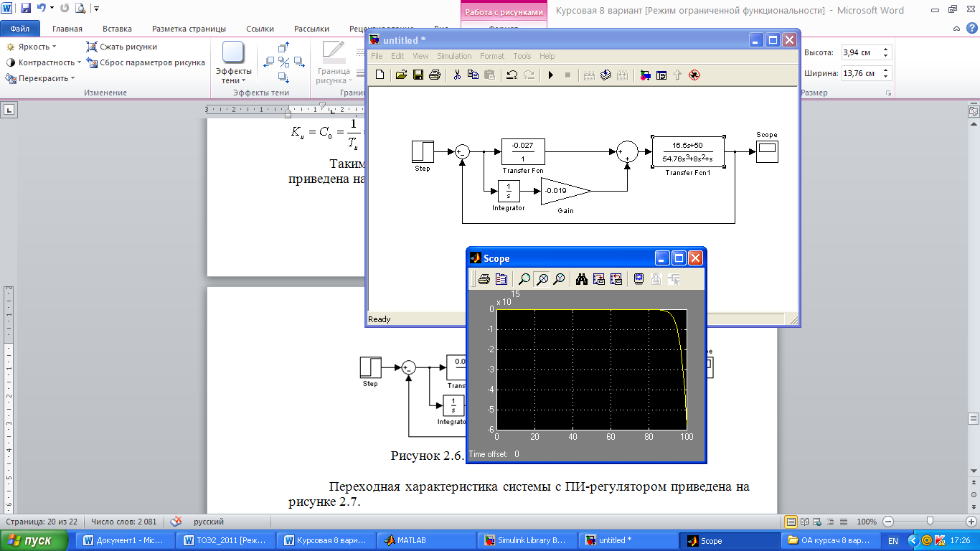The height and width of the screenshot is (551, 980).
Task: Click the Save icon in Simulink toolbar
Action: 418,75
